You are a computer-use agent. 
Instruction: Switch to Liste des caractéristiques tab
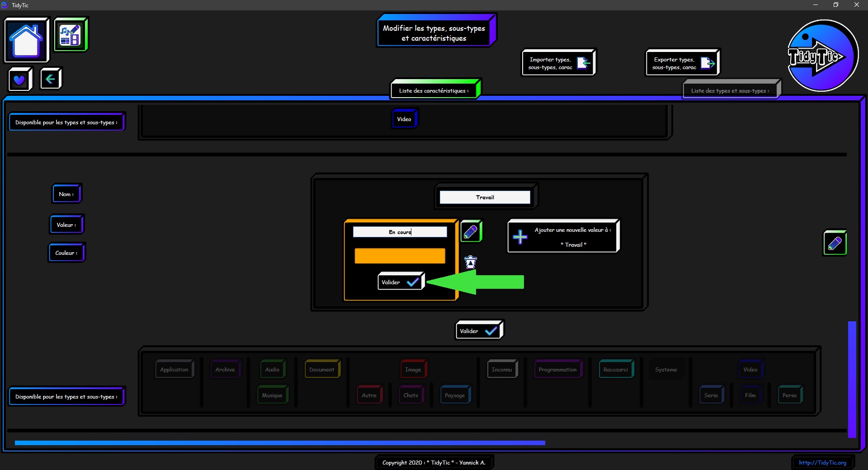(434, 90)
